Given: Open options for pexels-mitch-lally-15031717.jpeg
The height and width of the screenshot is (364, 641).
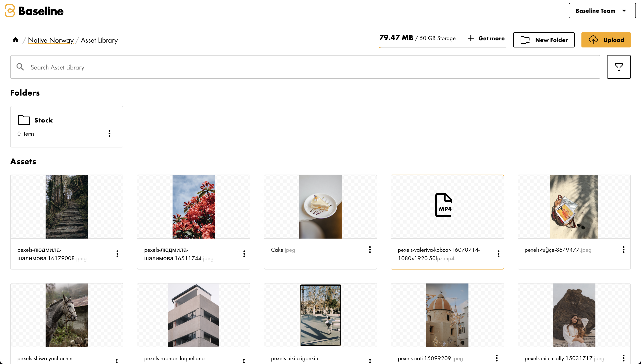Looking at the screenshot, I should tap(623, 358).
